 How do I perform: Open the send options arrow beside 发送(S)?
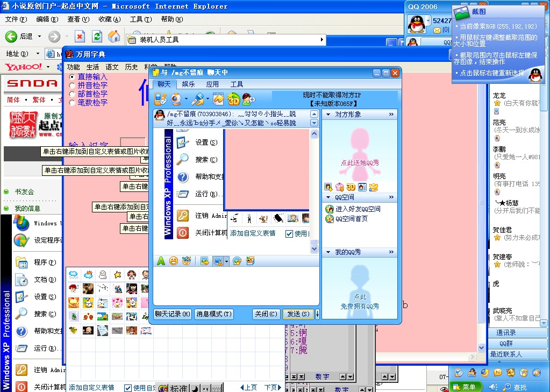coord(317,313)
